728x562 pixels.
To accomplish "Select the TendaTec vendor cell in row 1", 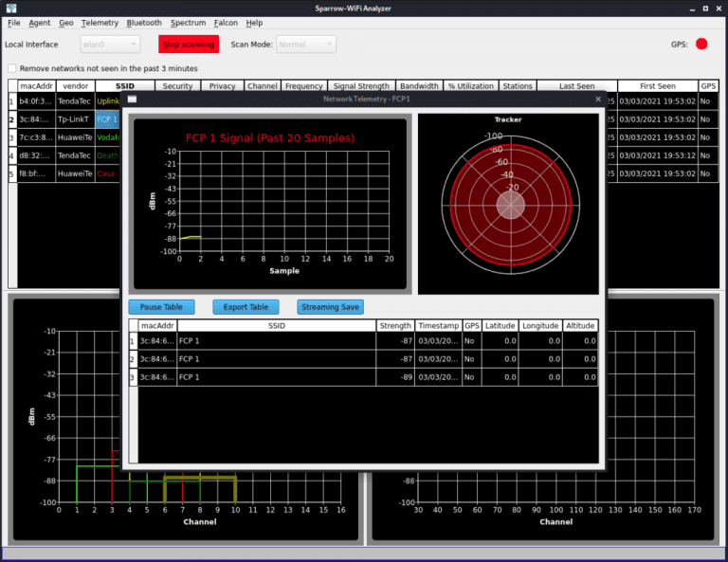I will (74, 101).
